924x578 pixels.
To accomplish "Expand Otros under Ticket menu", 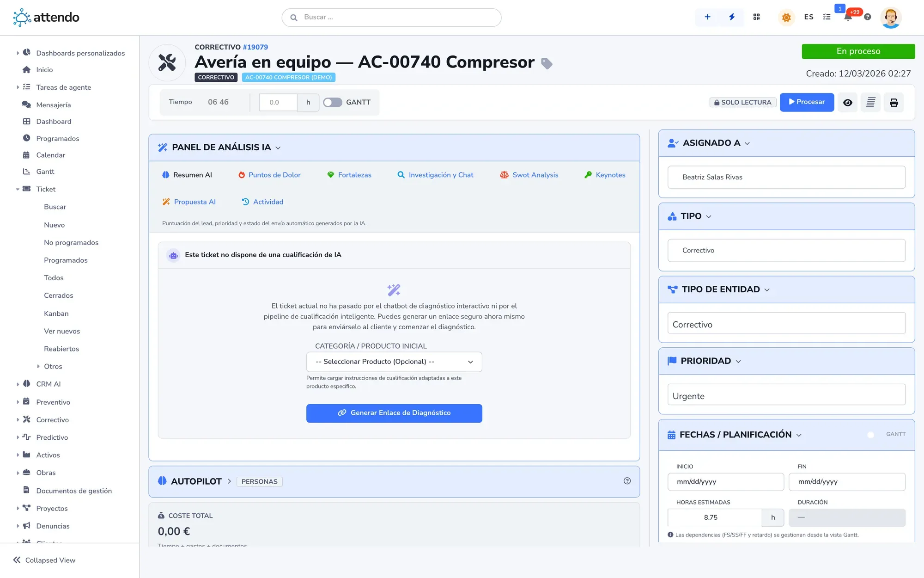I will [38, 366].
